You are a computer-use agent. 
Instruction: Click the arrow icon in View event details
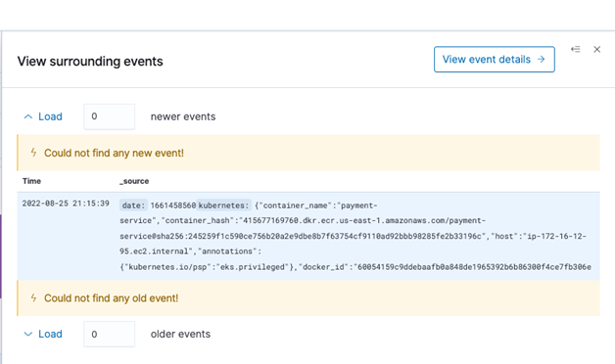[x=542, y=59]
